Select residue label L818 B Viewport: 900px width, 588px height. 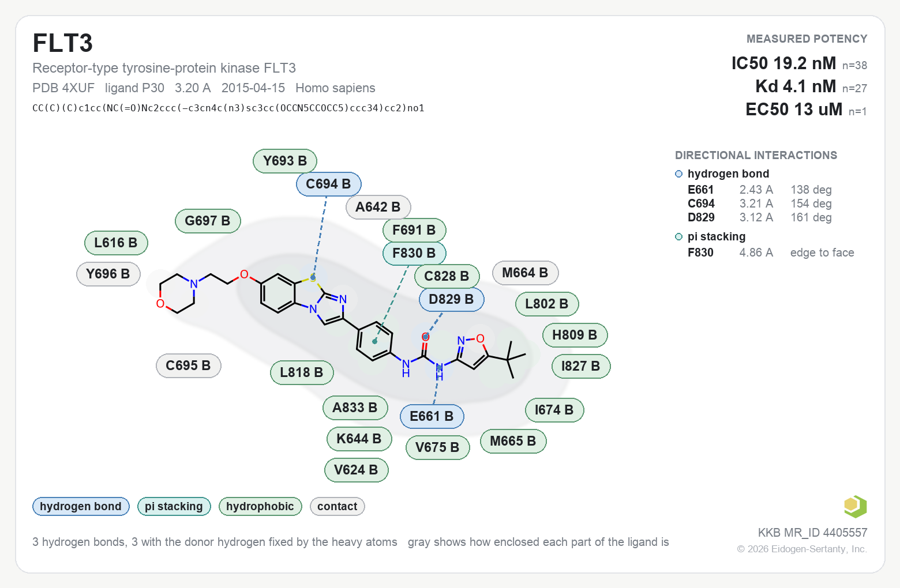[302, 372]
